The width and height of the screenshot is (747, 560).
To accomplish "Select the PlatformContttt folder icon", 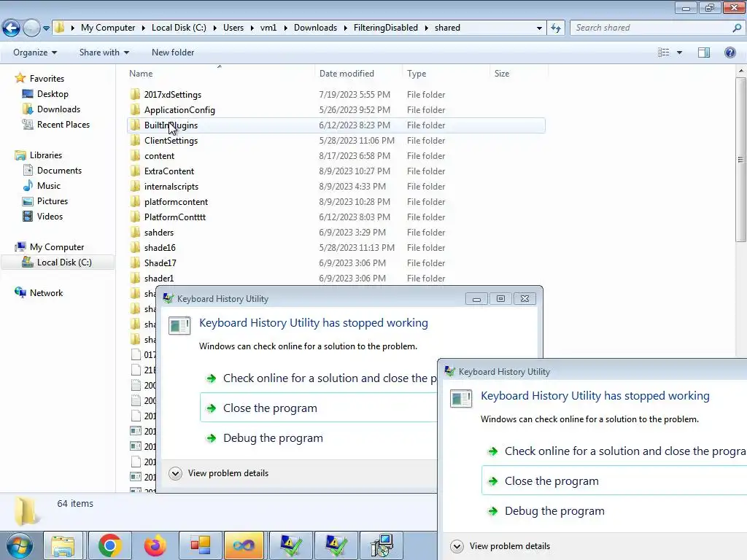I will tap(135, 217).
